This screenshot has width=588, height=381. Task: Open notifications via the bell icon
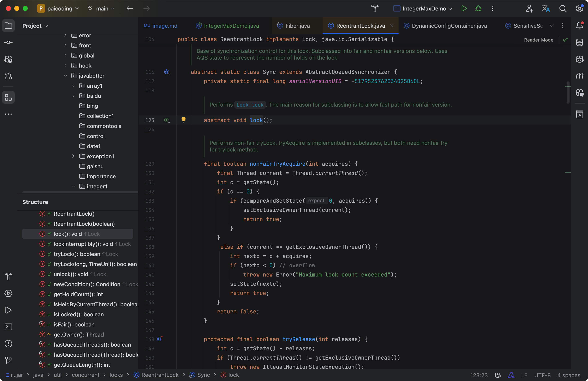point(580,25)
